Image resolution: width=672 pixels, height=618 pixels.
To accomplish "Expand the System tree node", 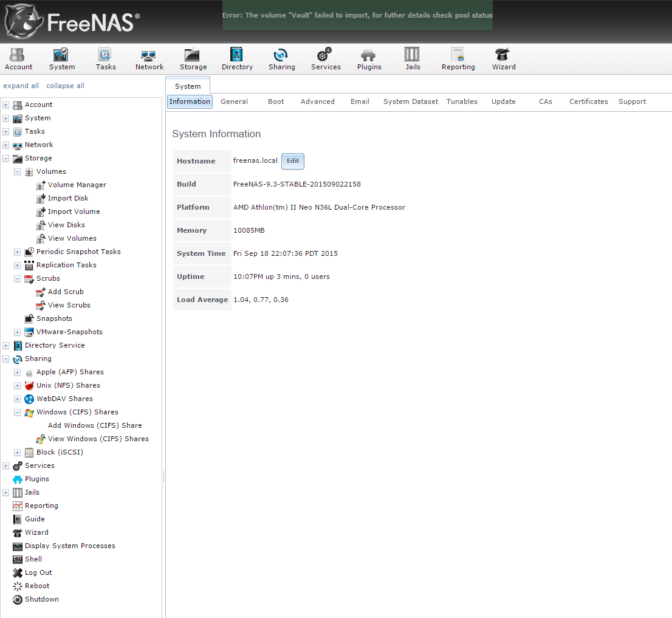I will (5, 118).
